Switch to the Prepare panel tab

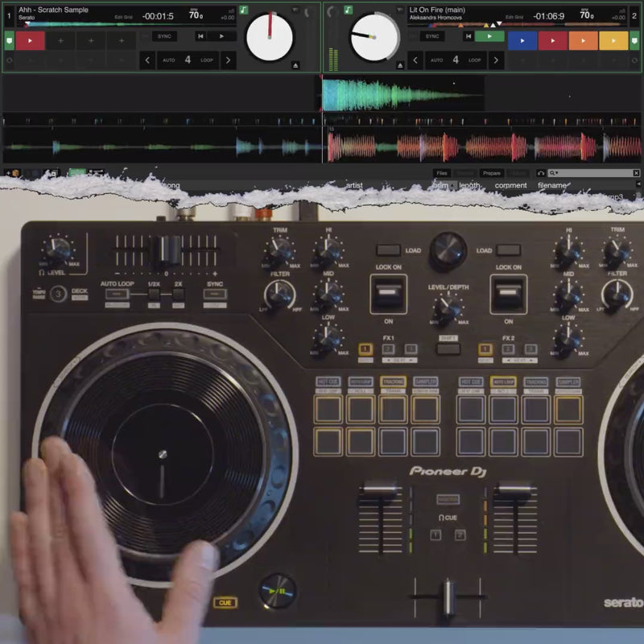492,173
